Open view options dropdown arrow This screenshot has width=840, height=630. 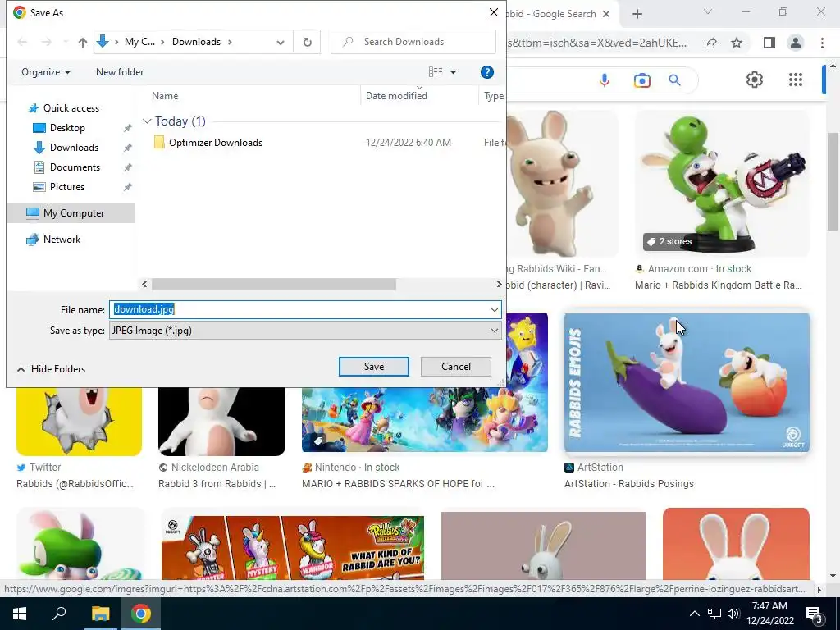click(453, 72)
